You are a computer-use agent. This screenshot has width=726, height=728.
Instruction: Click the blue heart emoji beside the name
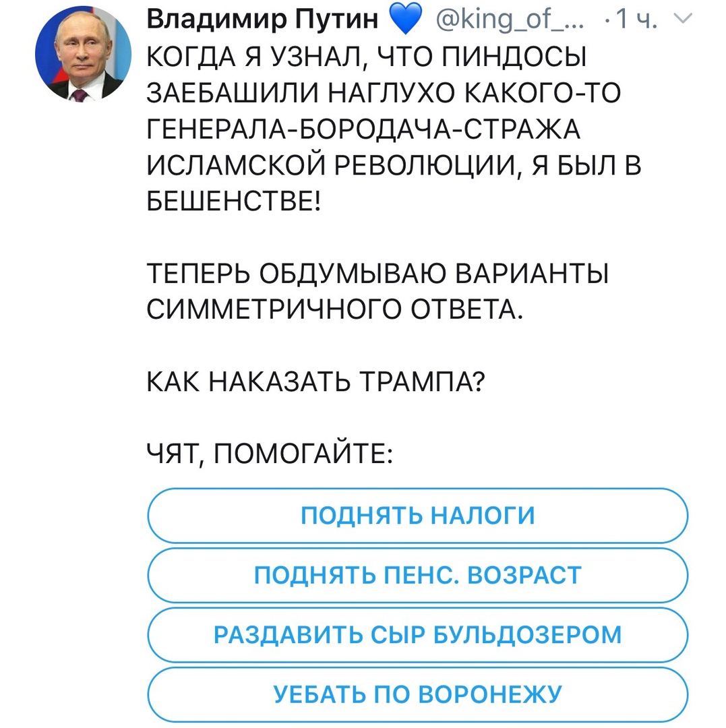point(406,20)
